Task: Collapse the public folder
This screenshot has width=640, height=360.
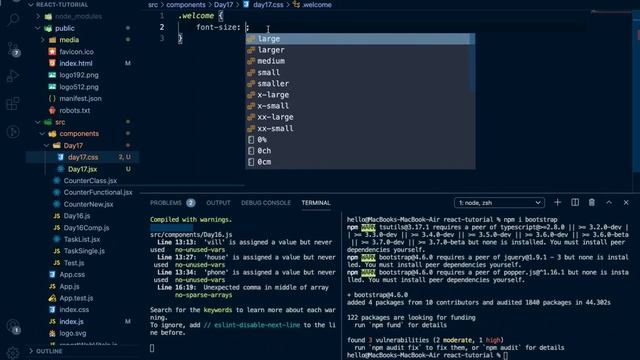Action: click(x=38, y=28)
